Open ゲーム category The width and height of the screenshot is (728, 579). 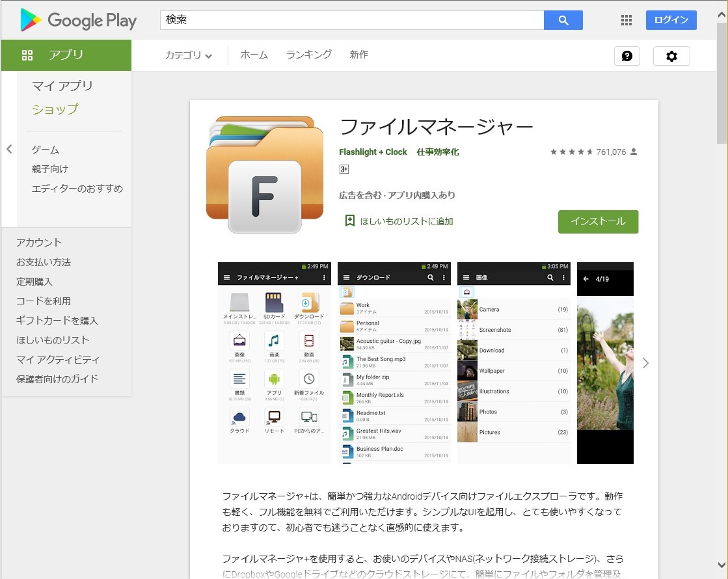[46, 150]
